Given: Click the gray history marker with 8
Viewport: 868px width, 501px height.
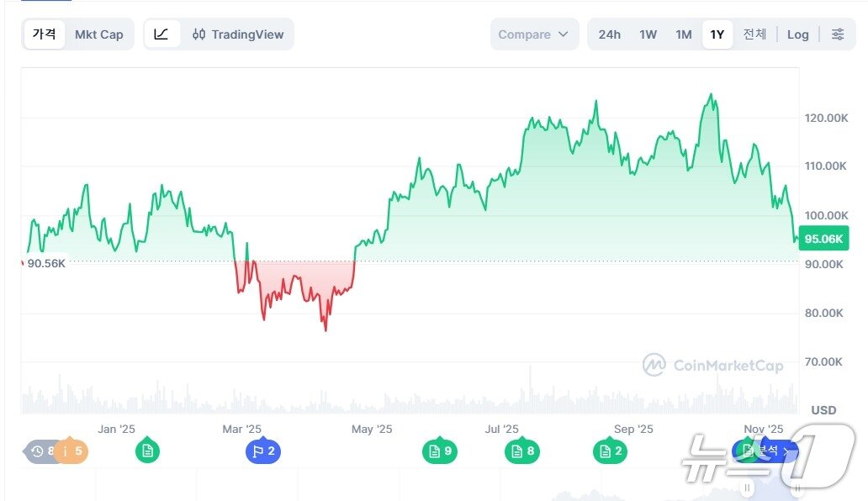Looking at the screenshot, I should 40,451.
